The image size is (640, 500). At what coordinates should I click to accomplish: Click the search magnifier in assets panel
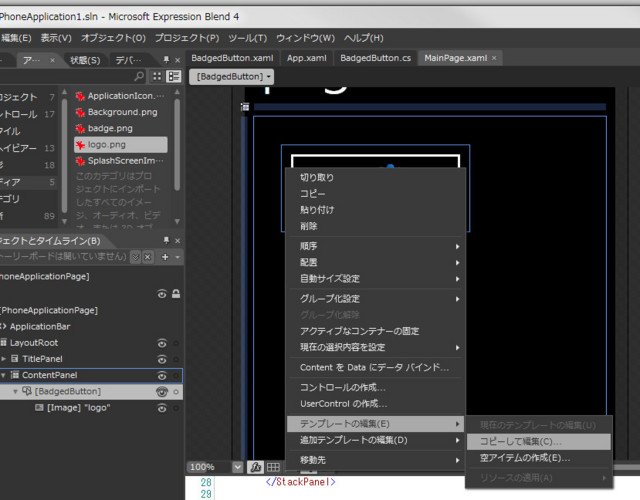[x=139, y=76]
